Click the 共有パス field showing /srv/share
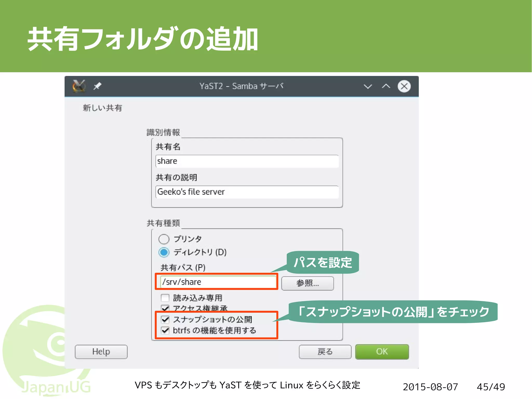Image resolution: width=532 pixels, height=399 pixels. point(218,282)
